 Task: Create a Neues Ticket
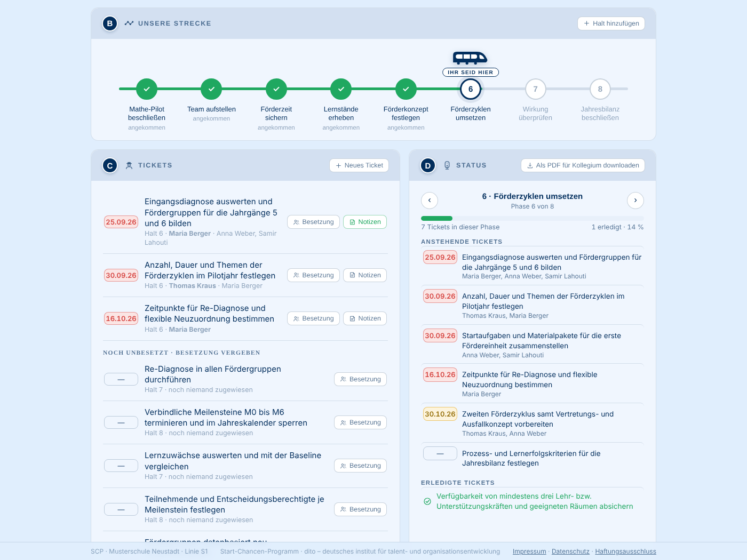pyautogui.click(x=359, y=165)
